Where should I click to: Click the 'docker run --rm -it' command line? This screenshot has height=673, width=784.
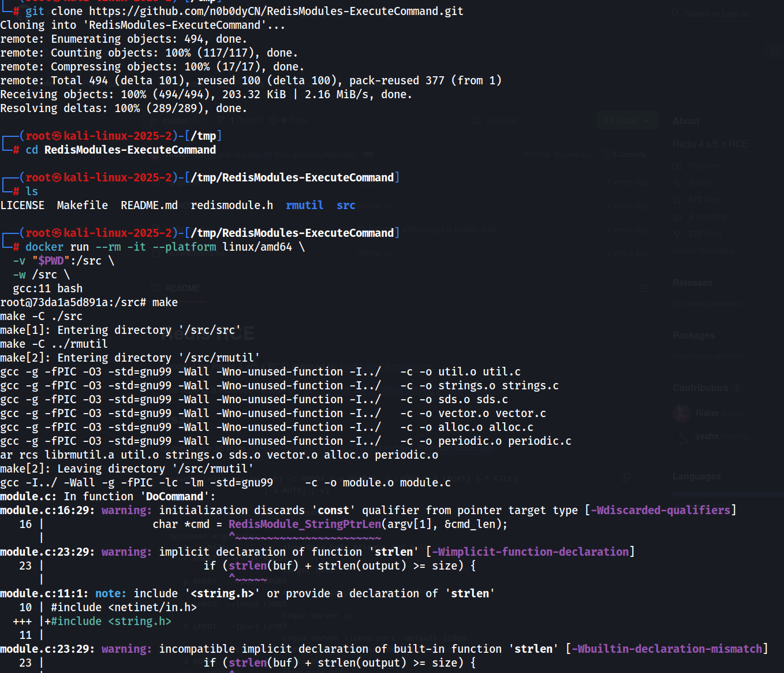point(165,247)
